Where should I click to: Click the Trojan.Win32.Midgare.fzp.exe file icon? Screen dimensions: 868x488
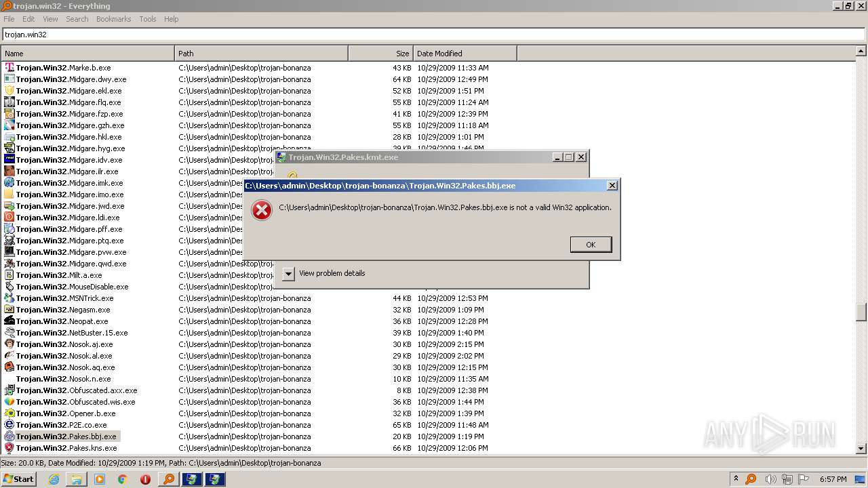tap(9, 114)
